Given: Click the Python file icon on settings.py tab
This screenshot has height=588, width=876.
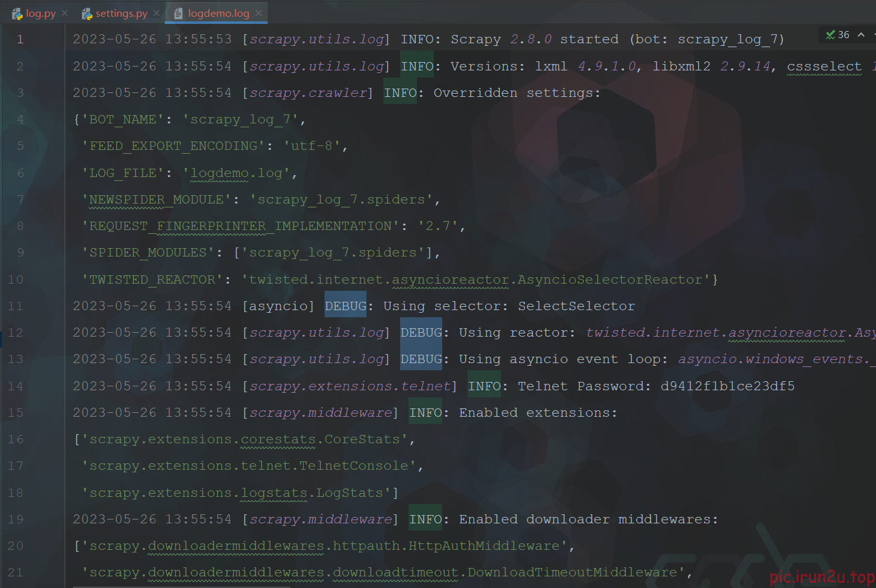Looking at the screenshot, I should pos(87,14).
